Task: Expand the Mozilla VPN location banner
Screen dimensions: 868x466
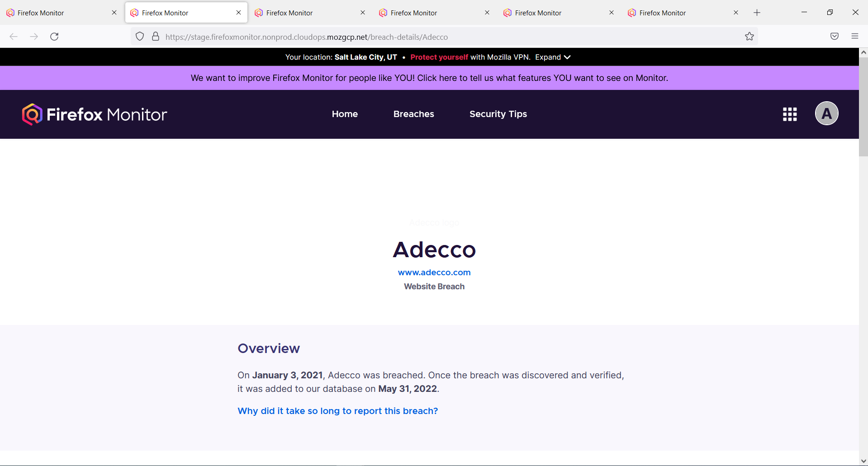Action: [553, 57]
